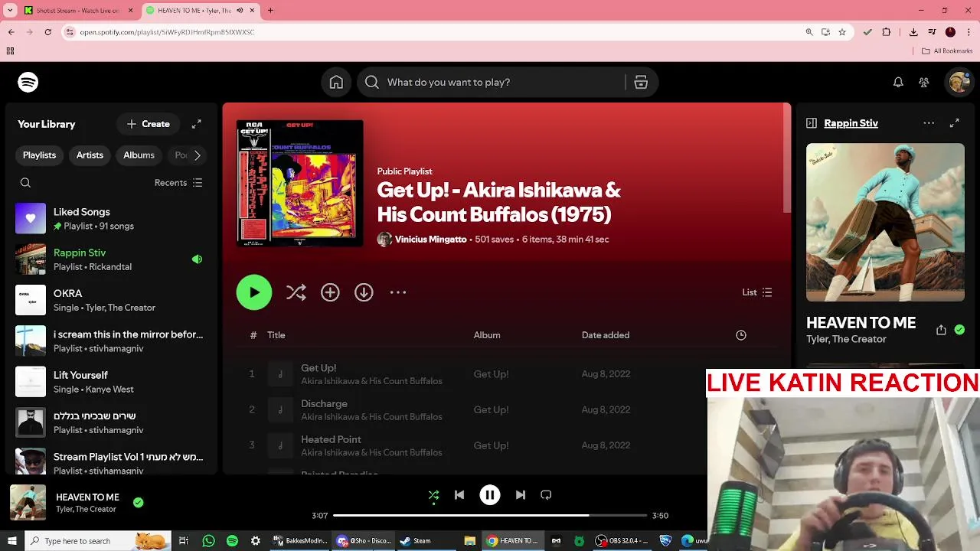Open the What's New notifications bell

898,83
